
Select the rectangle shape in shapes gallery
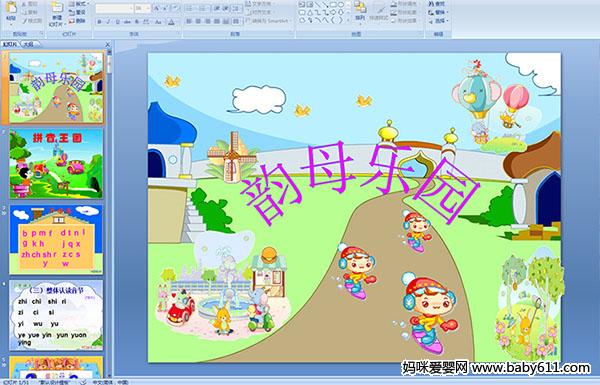point(333,4)
